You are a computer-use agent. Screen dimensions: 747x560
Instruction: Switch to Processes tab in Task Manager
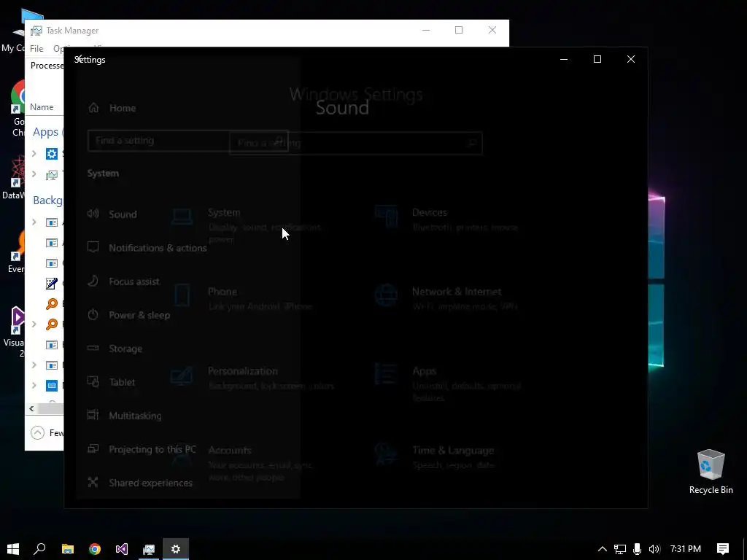coord(47,65)
